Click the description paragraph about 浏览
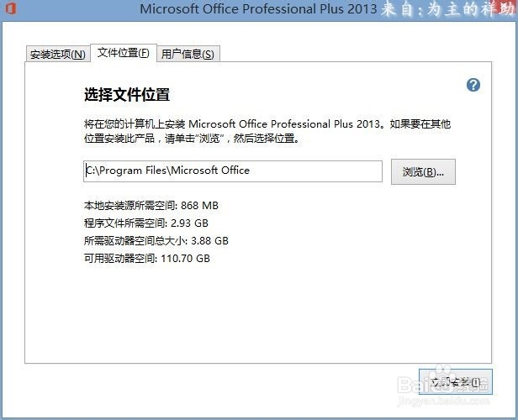This screenshot has width=518, height=420. pyautogui.click(x=267, y=131)
